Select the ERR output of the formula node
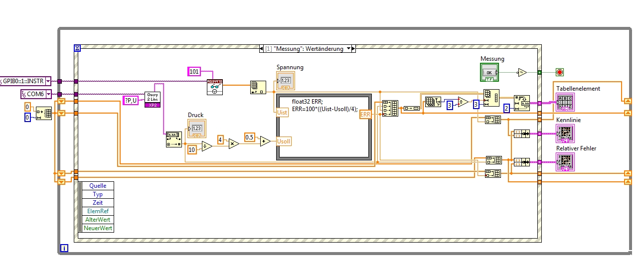The width and height of the screenshot is (644, 268). click(x=365, y=115)
